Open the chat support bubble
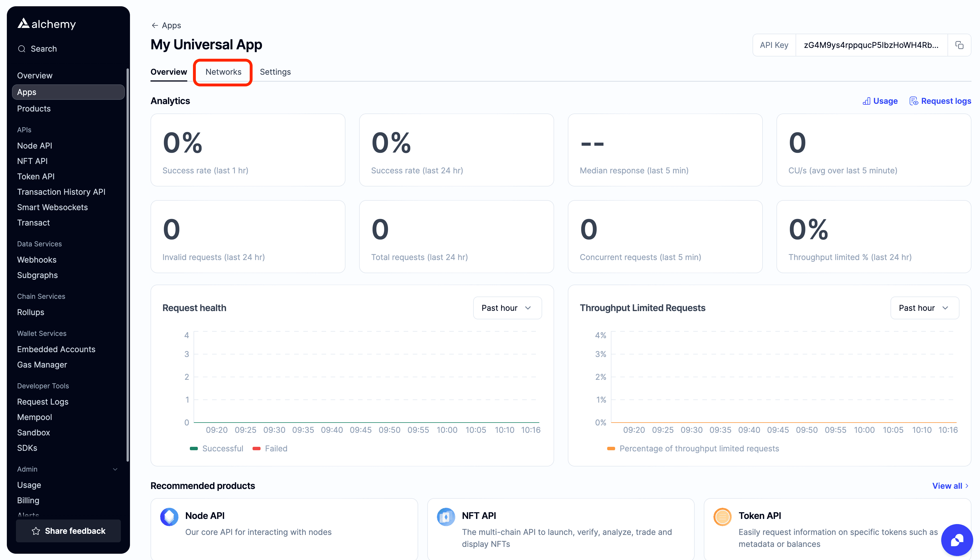 [x=957, y=540]
